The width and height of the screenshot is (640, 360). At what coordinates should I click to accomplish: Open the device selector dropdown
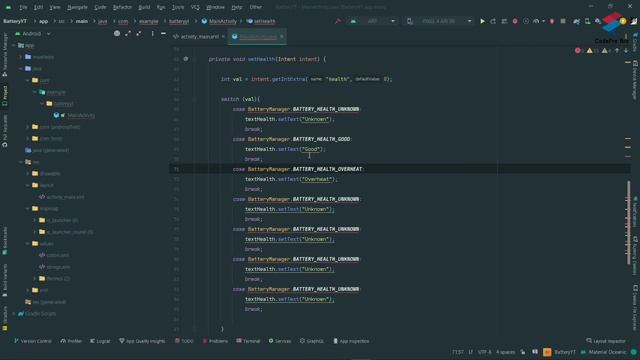440,21
